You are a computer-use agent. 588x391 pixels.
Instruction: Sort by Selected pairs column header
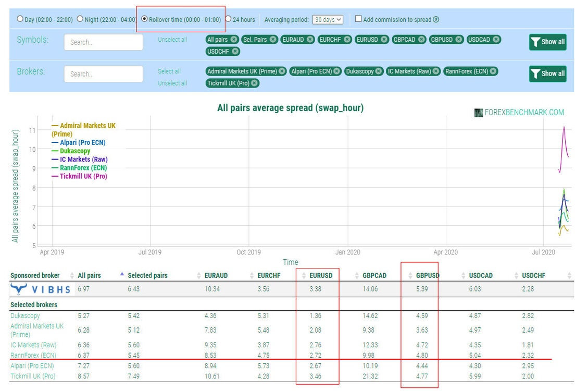pos(147,276)
